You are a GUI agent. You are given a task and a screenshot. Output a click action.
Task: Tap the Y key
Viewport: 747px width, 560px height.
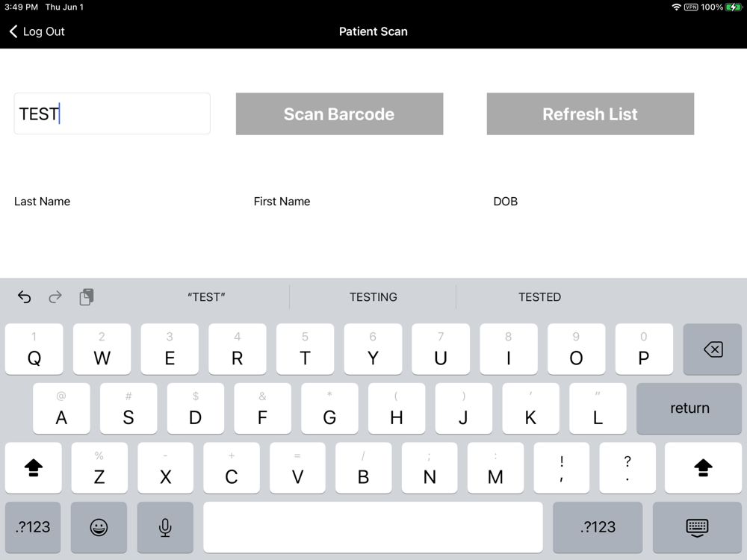[373, 349]
